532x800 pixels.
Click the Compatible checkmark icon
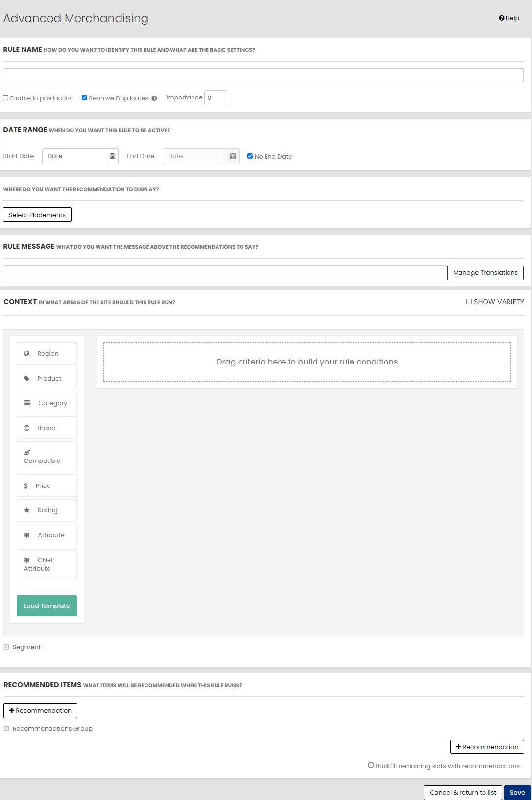pos(27,452)
